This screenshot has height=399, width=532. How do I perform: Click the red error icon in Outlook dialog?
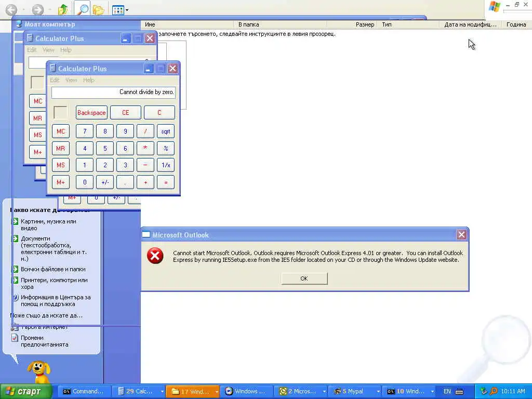tap(155, 256)
